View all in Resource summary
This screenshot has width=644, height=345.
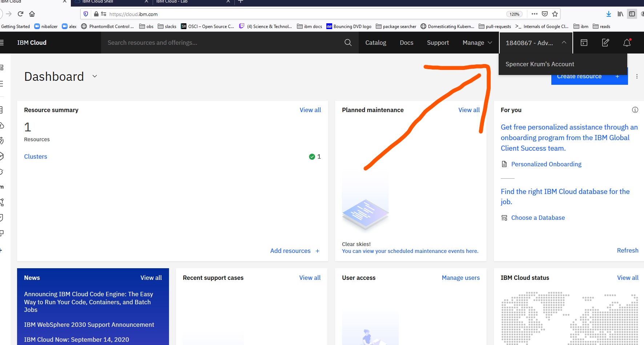point(310,110)
